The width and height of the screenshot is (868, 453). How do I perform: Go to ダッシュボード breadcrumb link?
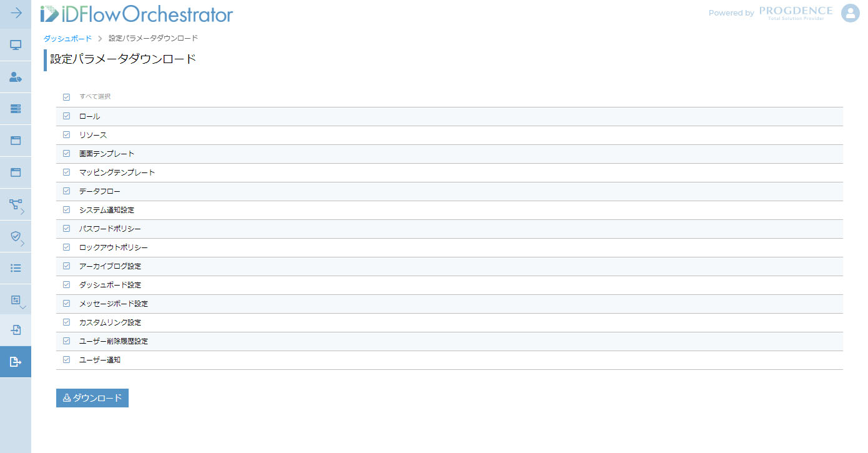67,39
